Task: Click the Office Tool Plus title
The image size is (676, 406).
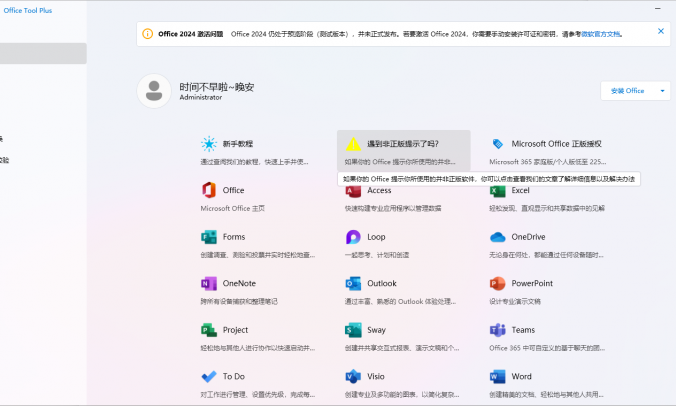Action: pyautogui.click(x=28, y=10)
